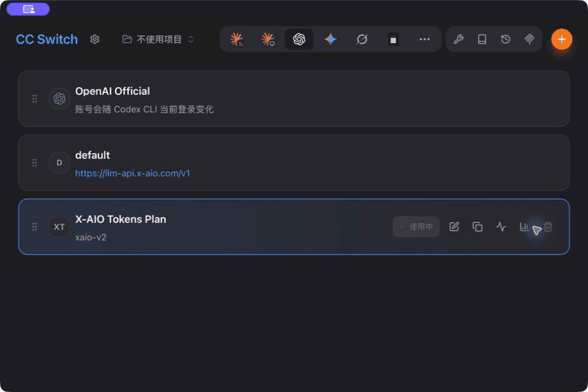Select the default provider title

92,155
